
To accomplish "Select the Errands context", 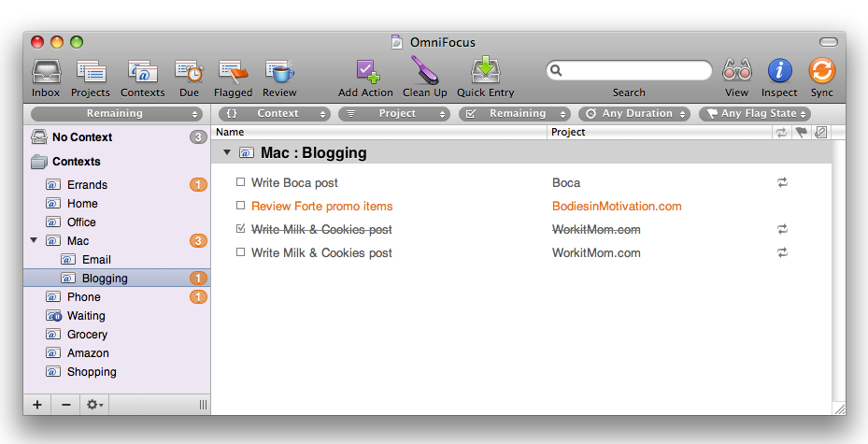I will (117, 185).
